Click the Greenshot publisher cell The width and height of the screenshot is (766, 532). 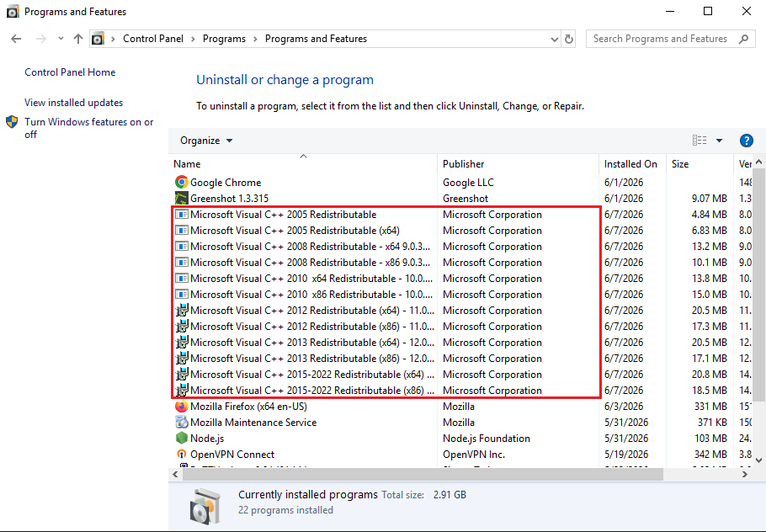pos(465,199)
